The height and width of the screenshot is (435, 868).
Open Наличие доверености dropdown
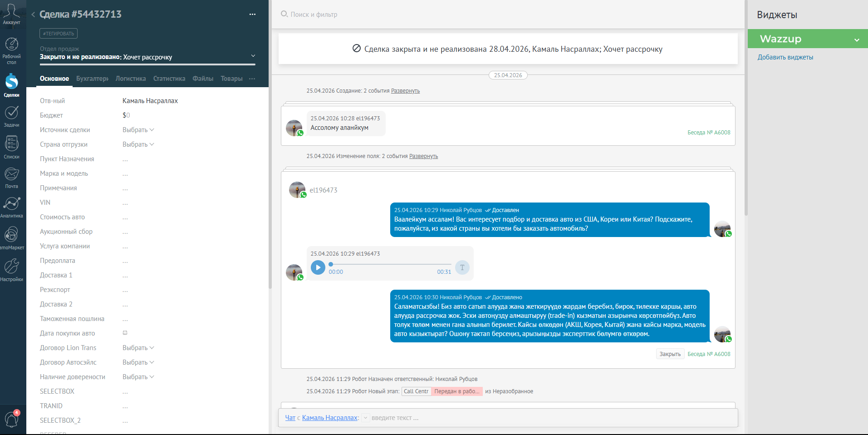(138, 377)
